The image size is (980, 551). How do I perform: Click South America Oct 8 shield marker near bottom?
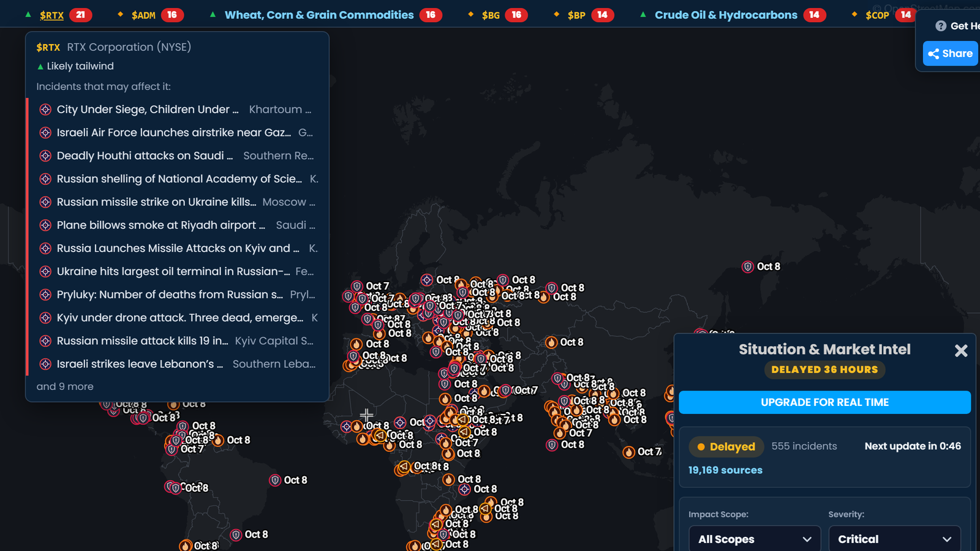(x=236, y=535)
